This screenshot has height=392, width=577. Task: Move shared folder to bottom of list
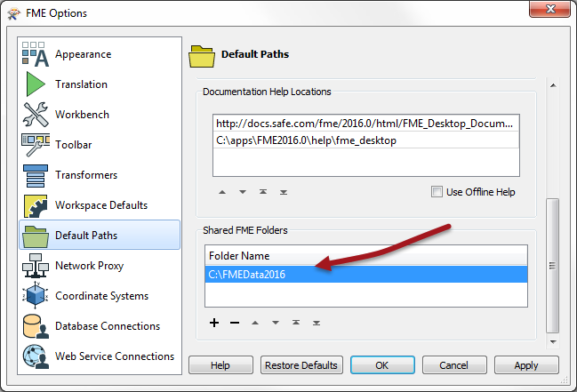pyautogui.click(x=317, y=324)
